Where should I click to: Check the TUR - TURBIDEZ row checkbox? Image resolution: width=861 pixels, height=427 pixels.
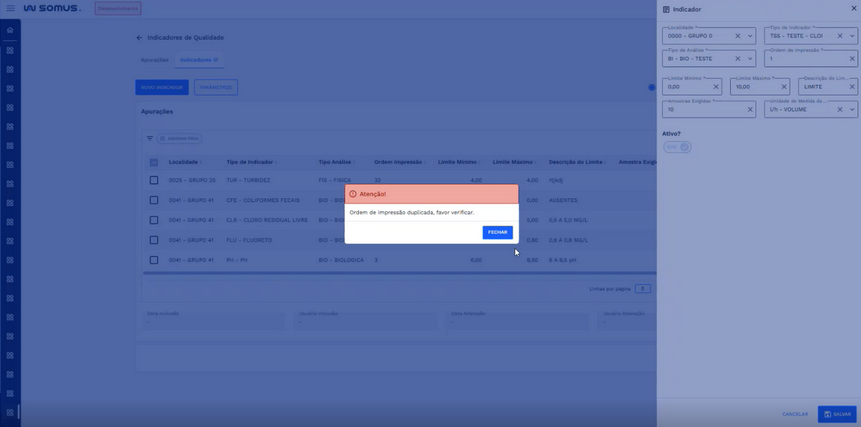point(154,180)
